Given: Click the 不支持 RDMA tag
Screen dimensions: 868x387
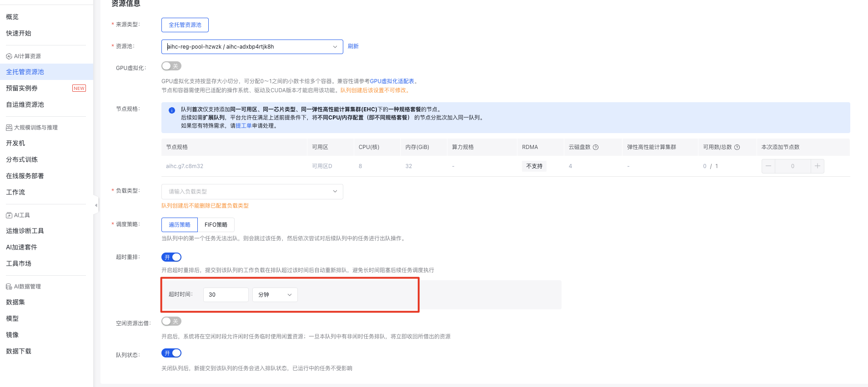Looking at the screenshot, I should (x=534, y=166).
